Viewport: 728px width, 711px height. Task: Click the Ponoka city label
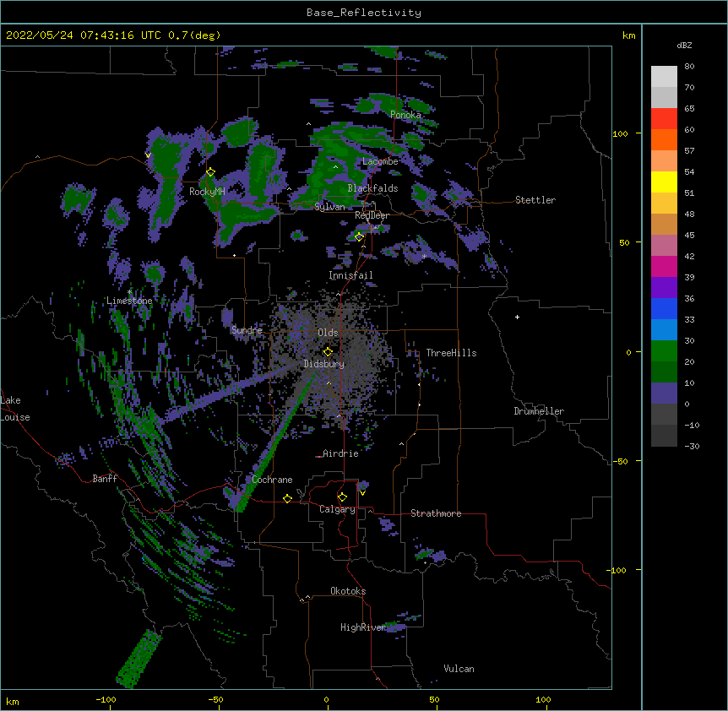pos(405,115)
